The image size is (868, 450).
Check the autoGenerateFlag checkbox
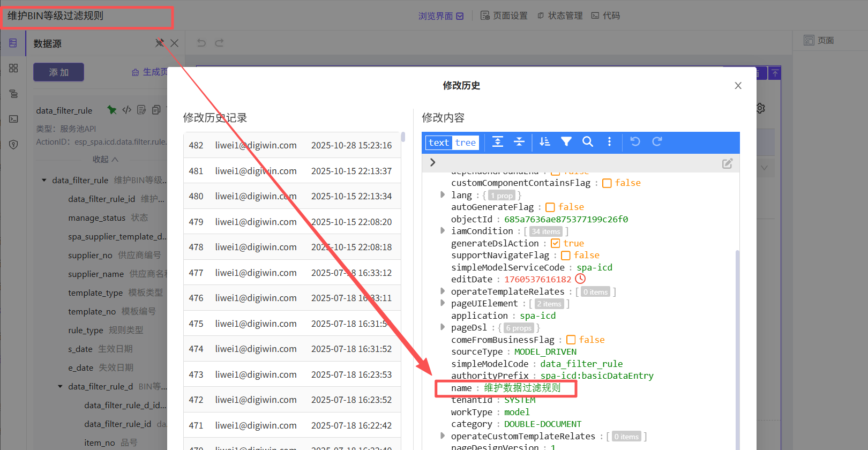point(550,207)
